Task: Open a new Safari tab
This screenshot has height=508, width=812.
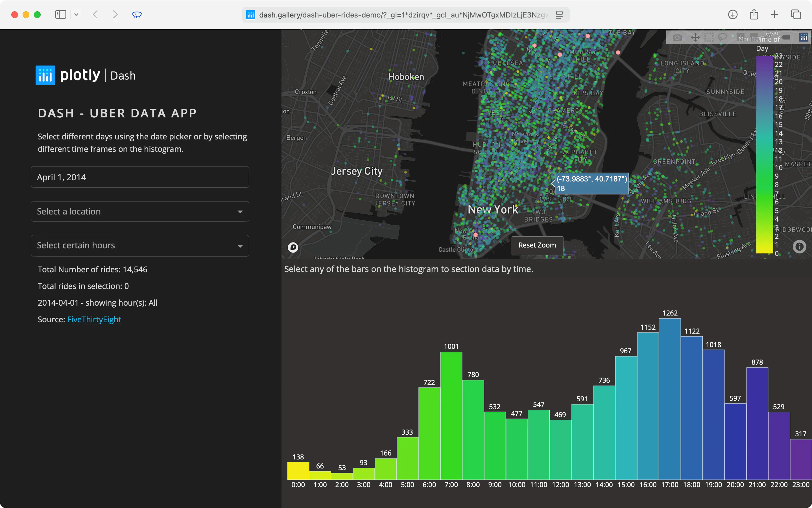Action: 774,14
